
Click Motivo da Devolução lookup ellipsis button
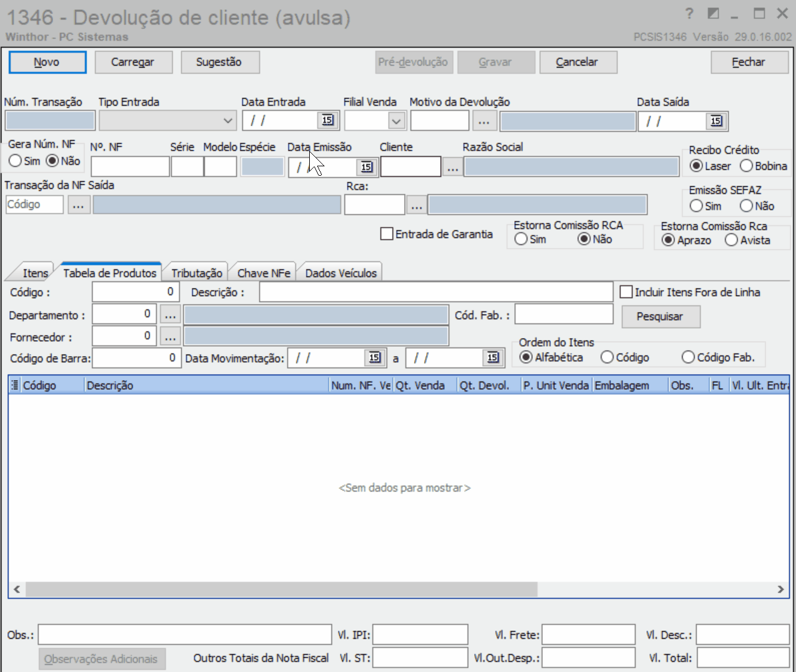click(x=483, y=121)
